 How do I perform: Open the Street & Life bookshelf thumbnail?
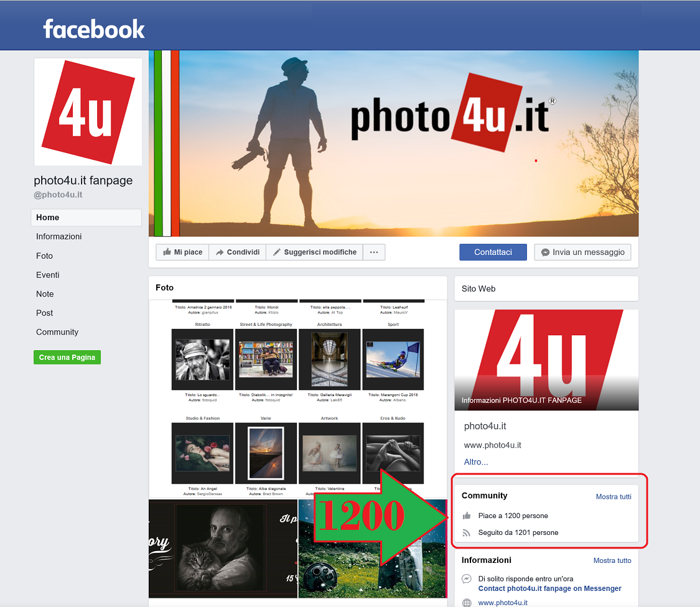(x=266, y=359)
